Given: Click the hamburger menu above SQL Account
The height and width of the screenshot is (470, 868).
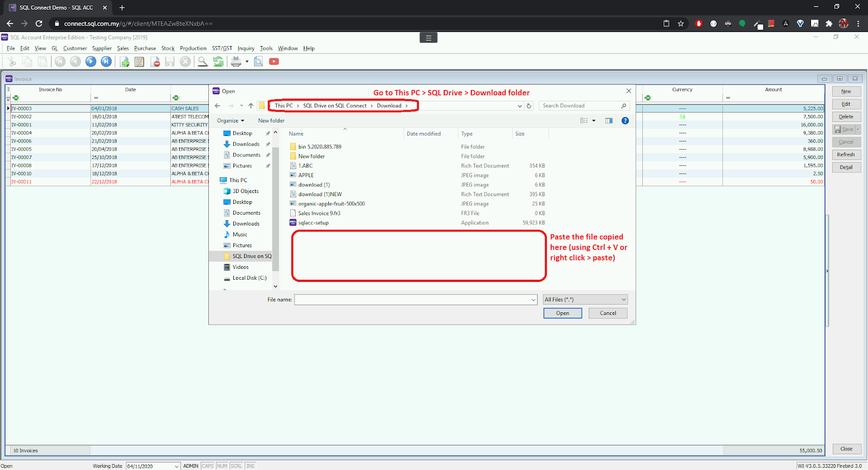Looking at the screenshot, I should (429, 38).
